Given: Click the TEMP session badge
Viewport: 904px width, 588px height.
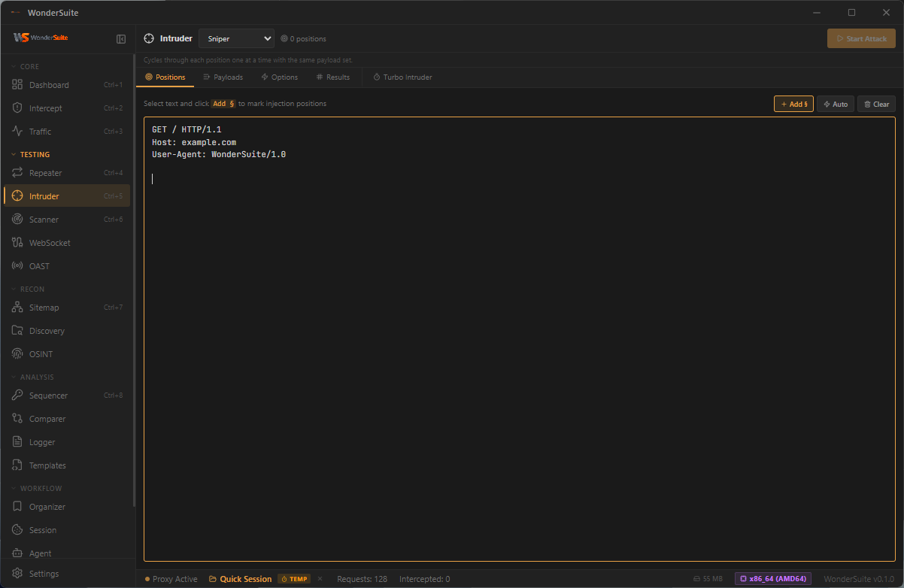Looking at the screenshot, I should pos(294,579).
